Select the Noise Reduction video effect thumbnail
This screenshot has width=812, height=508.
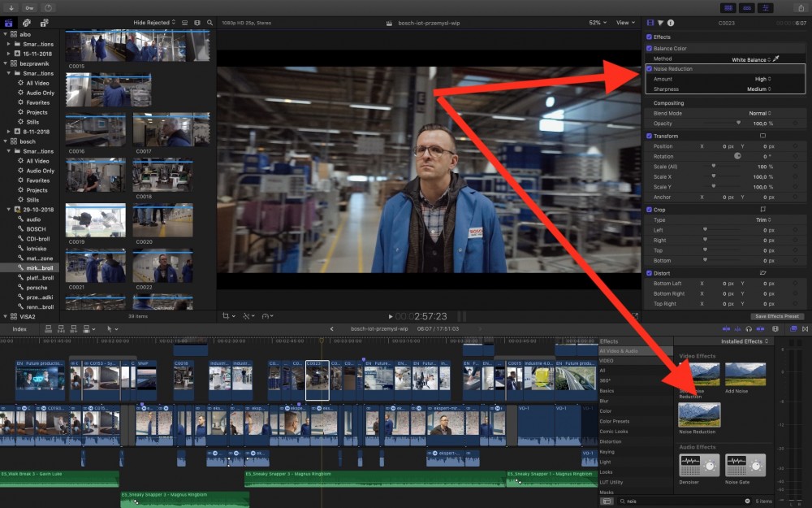pos(698,415)
